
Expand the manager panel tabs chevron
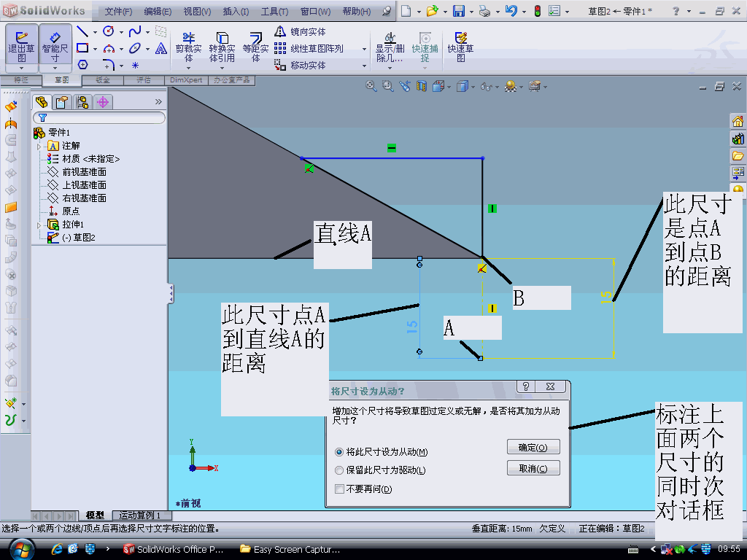(x=158, y=102)
